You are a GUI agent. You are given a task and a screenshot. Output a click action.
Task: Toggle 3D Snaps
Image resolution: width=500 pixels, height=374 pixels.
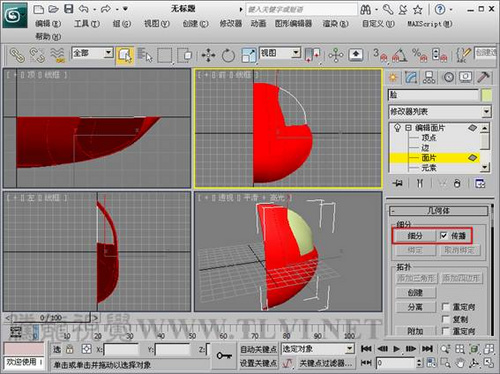pos(380,55)
